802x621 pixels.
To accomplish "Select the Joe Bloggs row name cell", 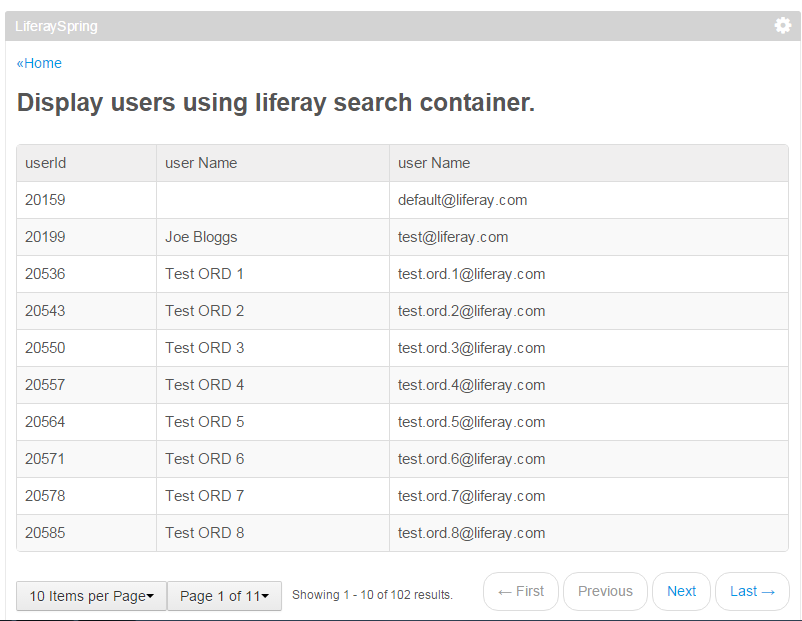I will coord(273,237).
